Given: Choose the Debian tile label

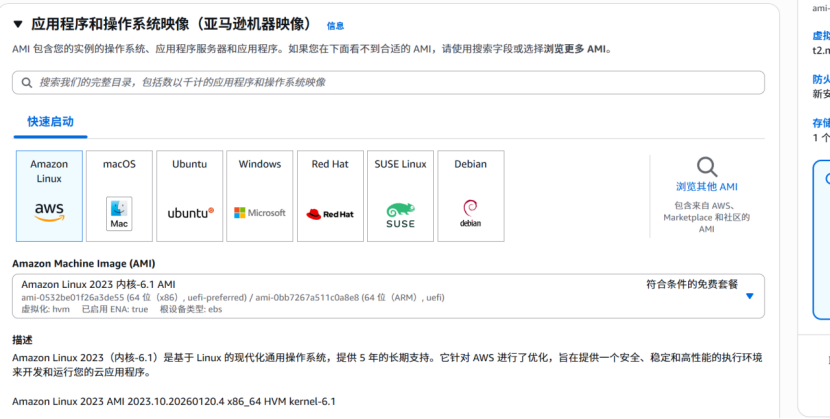Looking at the screenshot, I should 470,164.
